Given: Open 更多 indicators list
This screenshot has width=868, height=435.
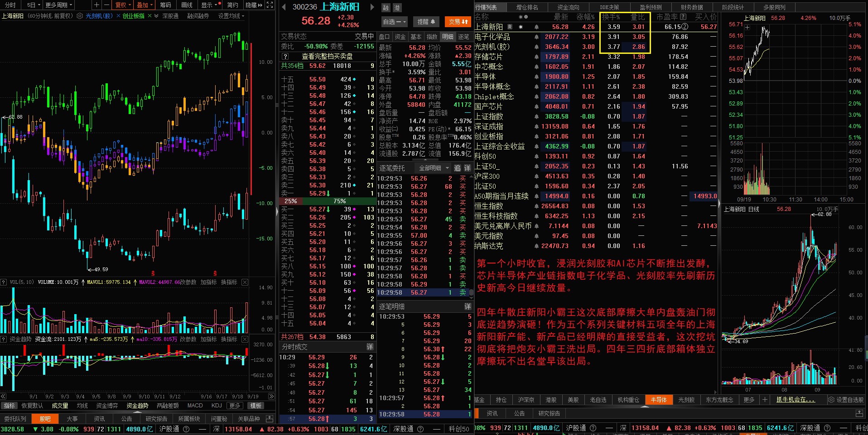Looking at the screenshot, I should coord(235,406).
